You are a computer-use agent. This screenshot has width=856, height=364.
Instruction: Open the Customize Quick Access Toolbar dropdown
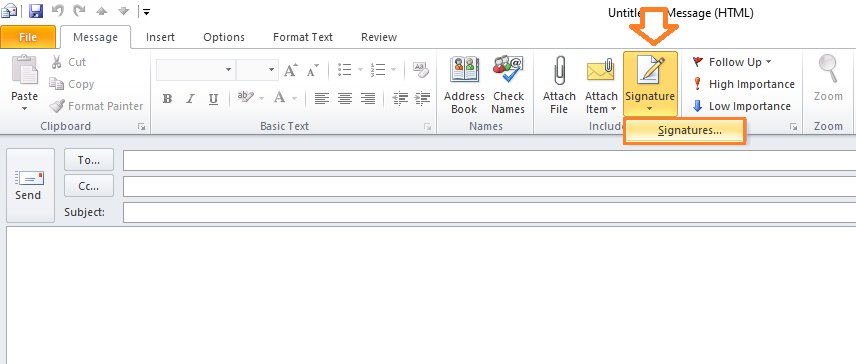click(x=145, y=11)
